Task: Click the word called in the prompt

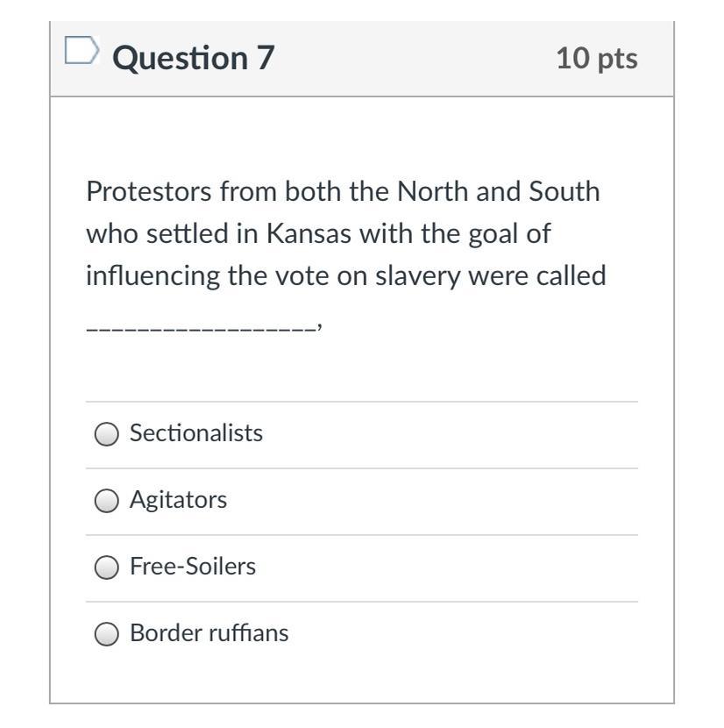Action: coord(570,276)
